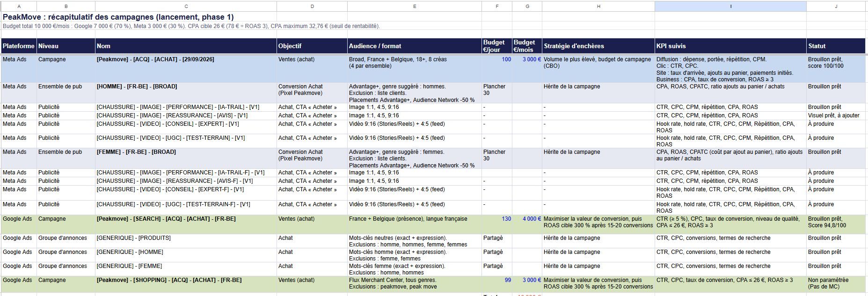Click the 'Budget total 10 000 €/mois' subtitle line
The image size is (868, 296).
pos(191,26)
